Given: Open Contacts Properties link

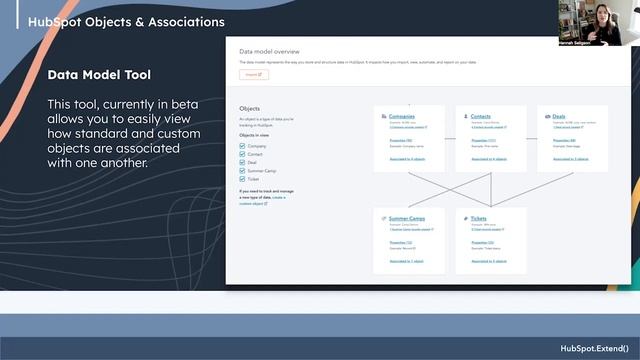Looking at the screenshot, I should coord(483,140).
